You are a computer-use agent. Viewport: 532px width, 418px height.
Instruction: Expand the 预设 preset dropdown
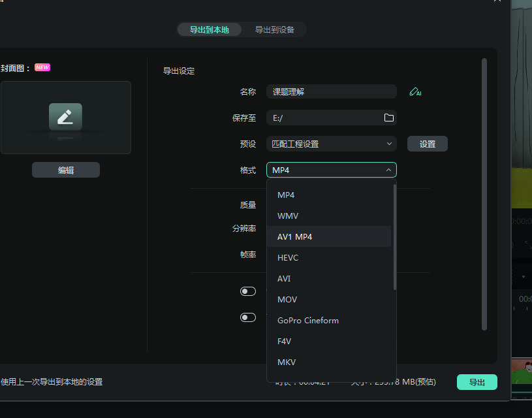331,144
